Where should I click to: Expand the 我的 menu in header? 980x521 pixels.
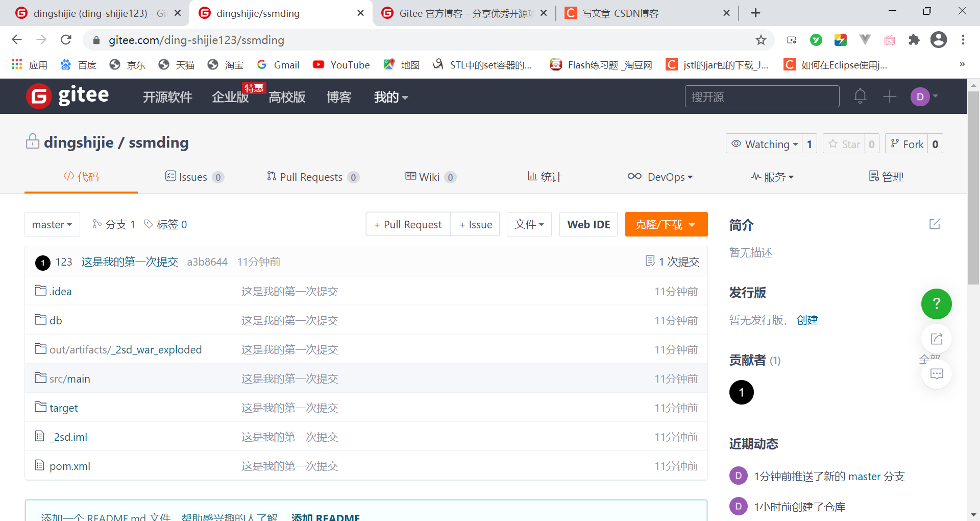click(x=391, y=97)
